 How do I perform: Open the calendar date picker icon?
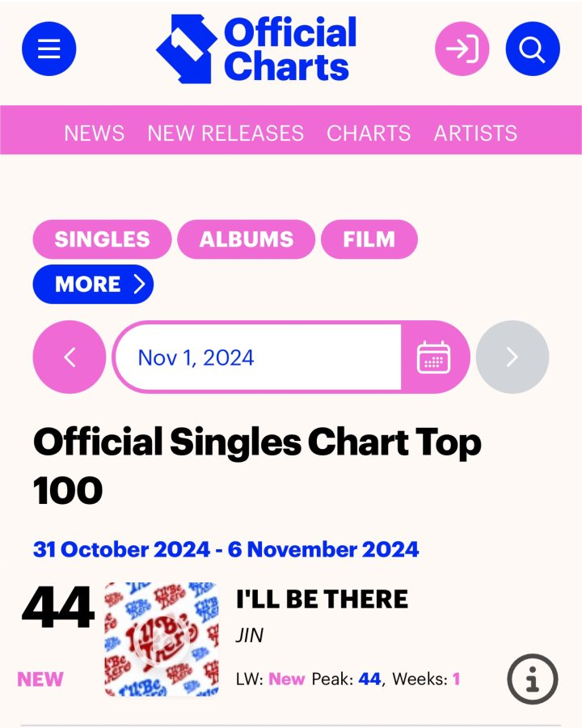click(x=434, y=357)
